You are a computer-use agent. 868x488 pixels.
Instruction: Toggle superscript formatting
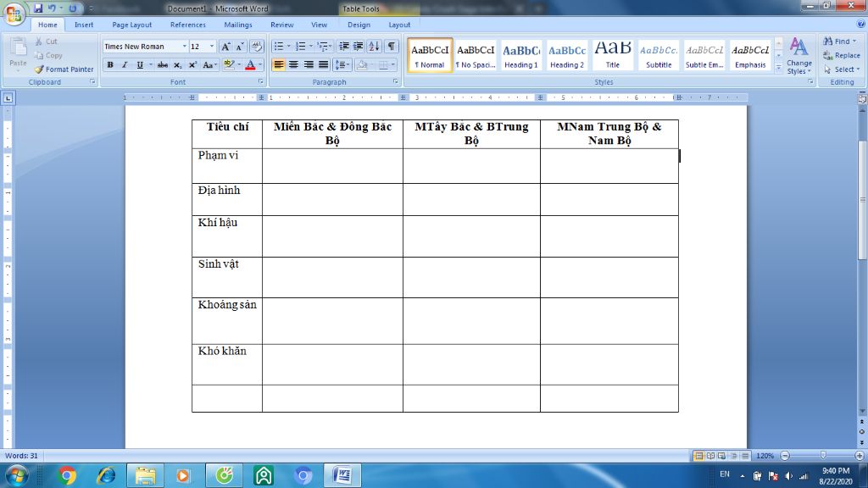[192, 64]
